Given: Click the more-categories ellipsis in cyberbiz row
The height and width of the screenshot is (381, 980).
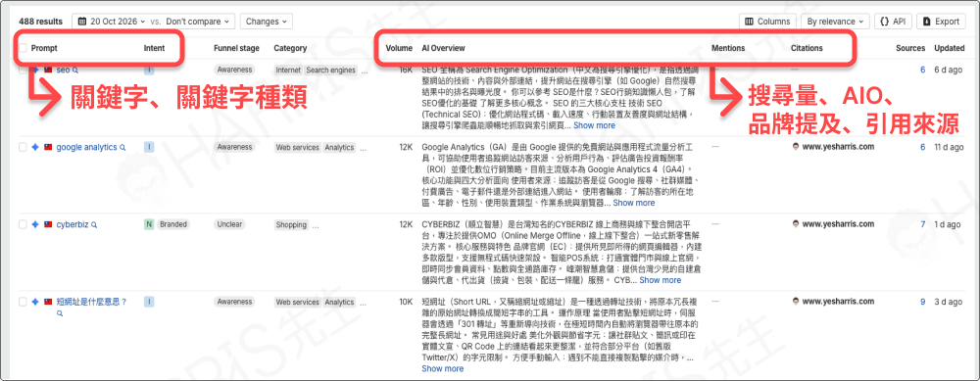Looking at the screenshot, I should point(316,225).
